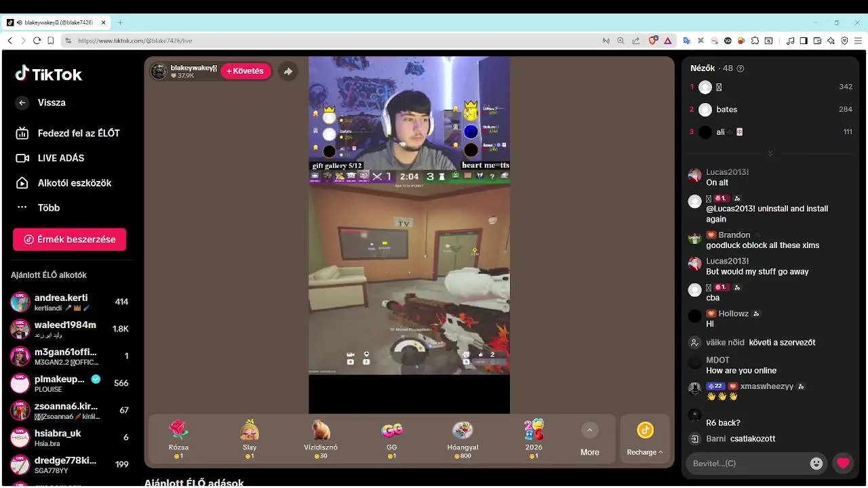This screenshot has width=868, height=488.
Task: Open the Több menu item
Action: tap(38, 208)
